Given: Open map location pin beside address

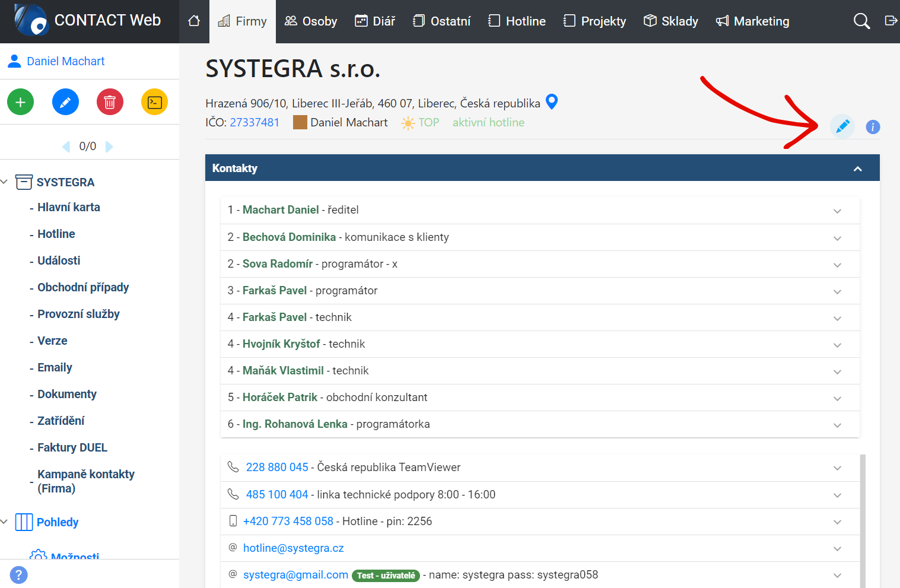Looking at the screenshot, I should pyautogui.click(x=552, y=102).
